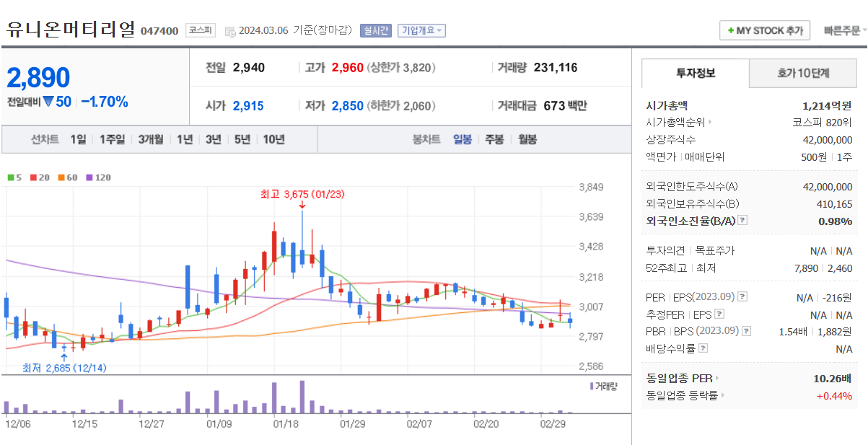This screenshot has height=445, width=868.
Task: Switch to the 호가10단계 tab
Action: point(803,74)
